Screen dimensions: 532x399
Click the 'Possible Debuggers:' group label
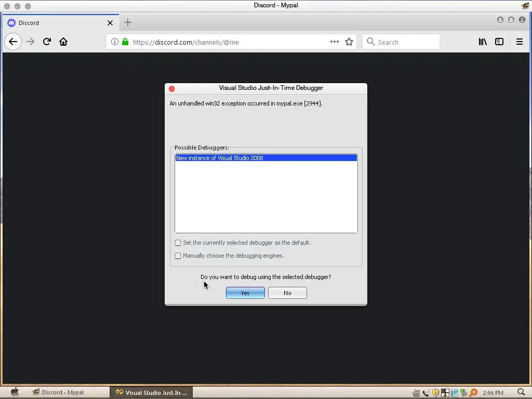(202, 148)
